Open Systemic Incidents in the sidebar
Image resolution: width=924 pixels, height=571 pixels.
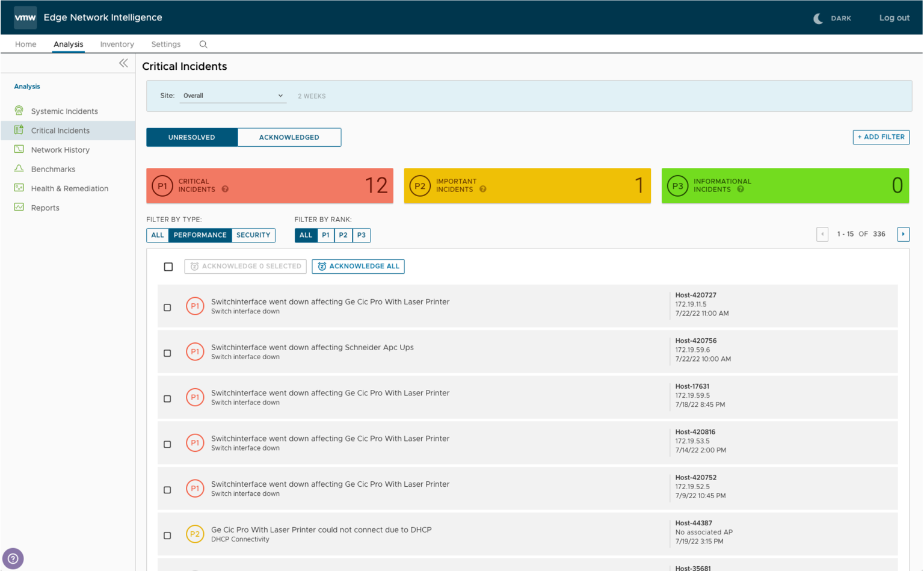(x=64, y=111)
